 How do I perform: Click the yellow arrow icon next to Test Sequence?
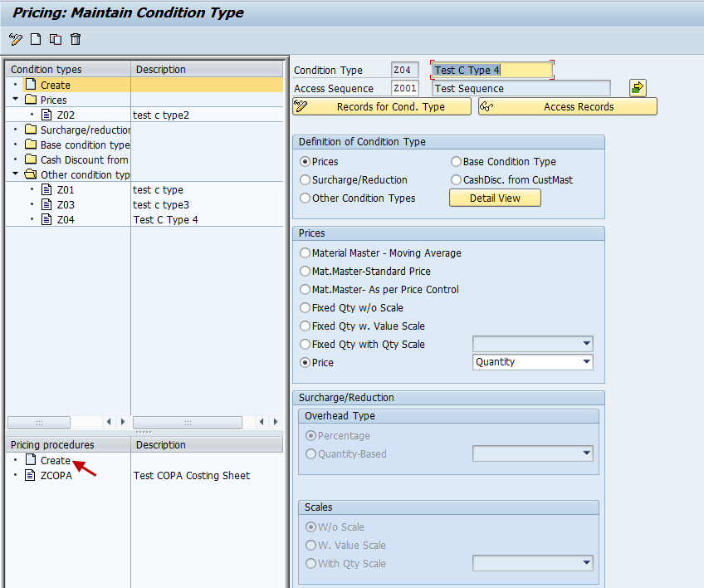point(638,86)
